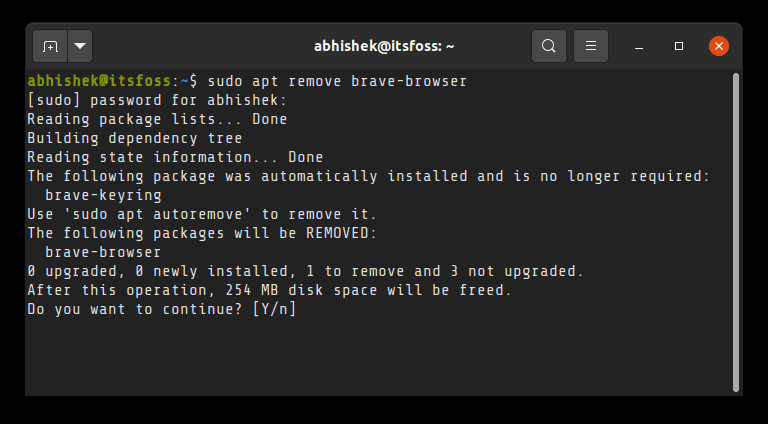Click the brave-keyring package name

coord(103,195)
